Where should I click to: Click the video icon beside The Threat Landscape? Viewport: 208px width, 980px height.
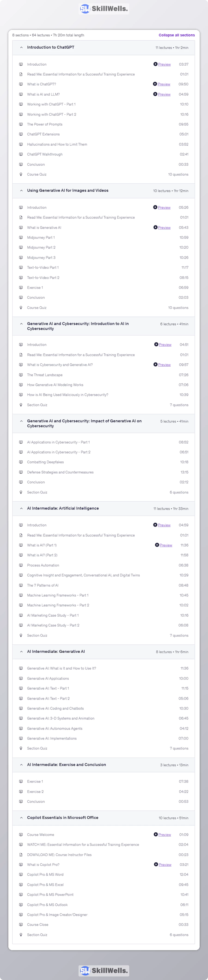tap(21, 375)
